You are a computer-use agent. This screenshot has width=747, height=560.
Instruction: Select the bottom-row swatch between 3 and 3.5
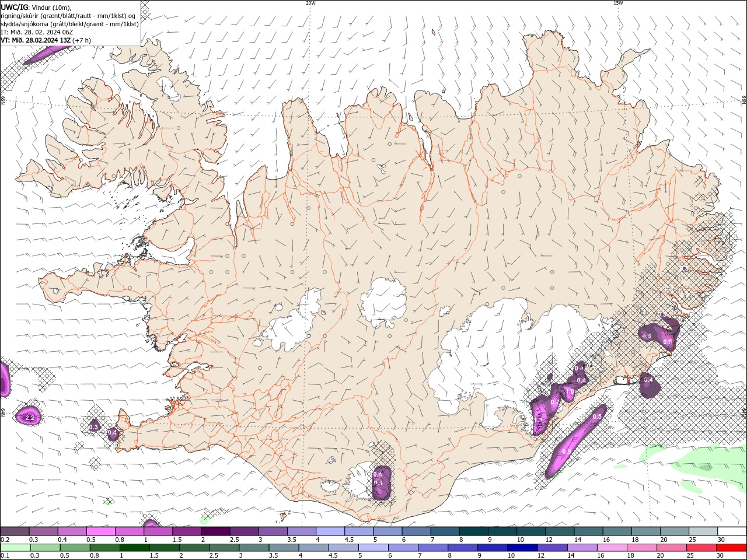pyautogui.click(x=254, y=548)
